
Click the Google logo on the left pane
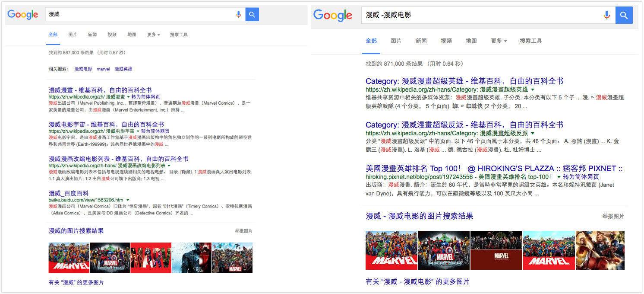22,14
